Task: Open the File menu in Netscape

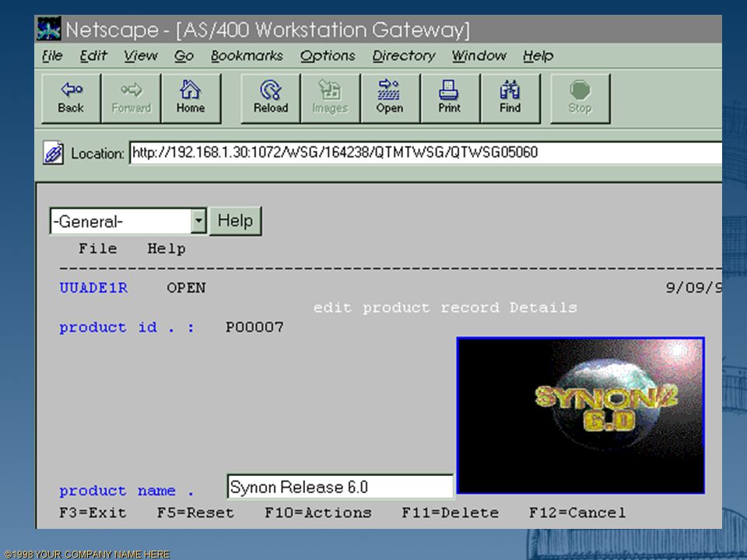Action: (52, 56)
